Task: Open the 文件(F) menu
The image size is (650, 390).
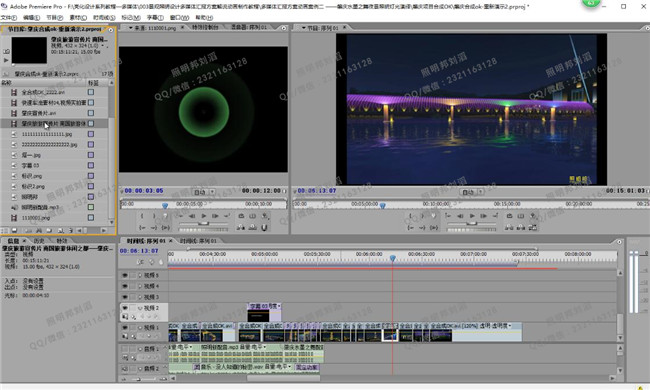Action: [x=9, y=17]
